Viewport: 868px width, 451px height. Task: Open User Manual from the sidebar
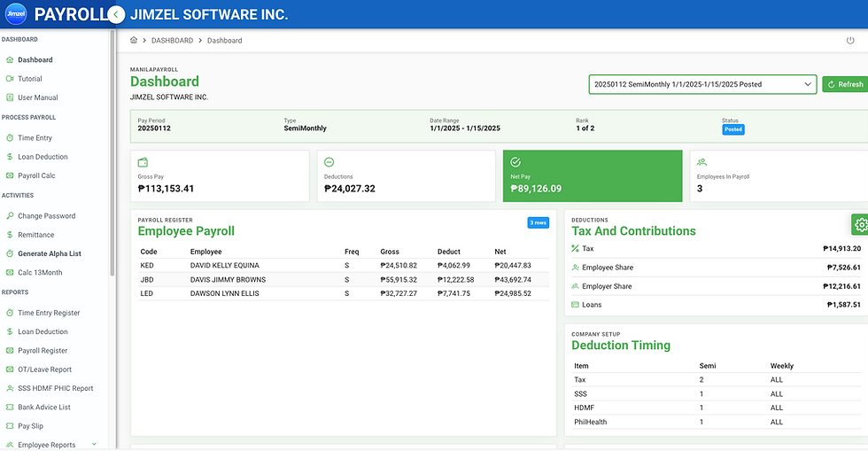(x=37, y=97)
